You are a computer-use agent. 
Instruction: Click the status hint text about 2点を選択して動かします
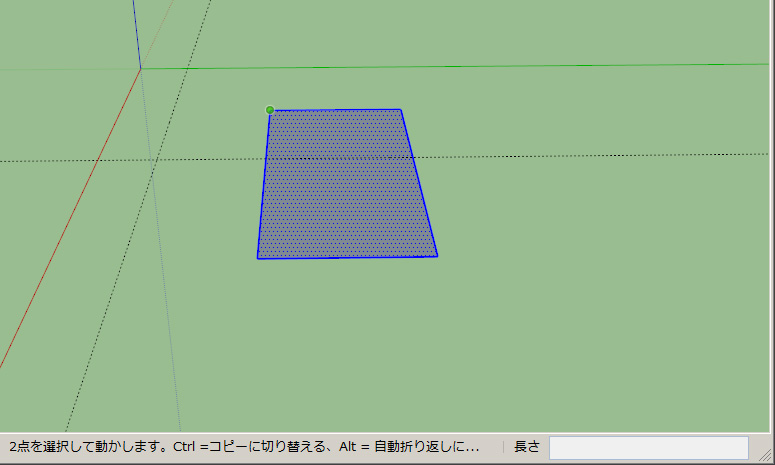(x=244, y=447)
